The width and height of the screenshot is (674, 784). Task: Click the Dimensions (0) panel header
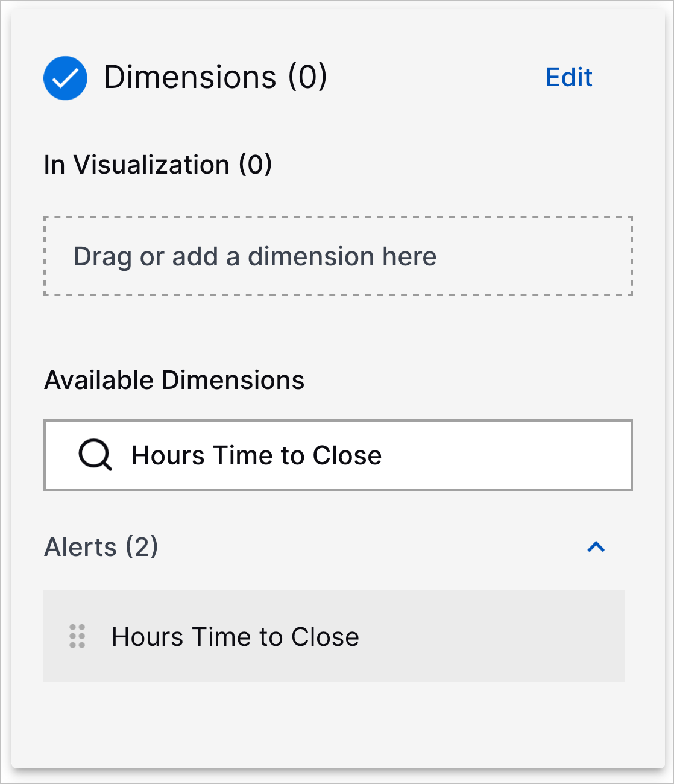(x=215, y=77)
